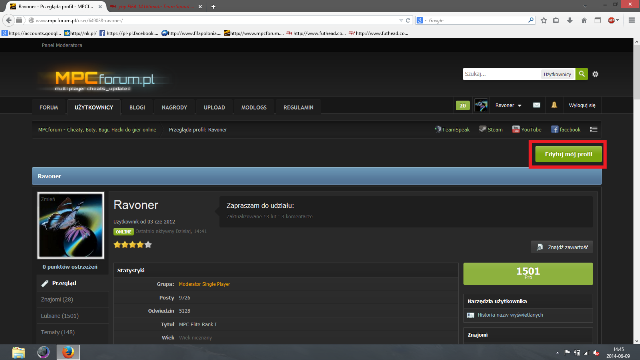Click the MPCforum breadcrumb link
640x360 pixels.
[97, 130]
